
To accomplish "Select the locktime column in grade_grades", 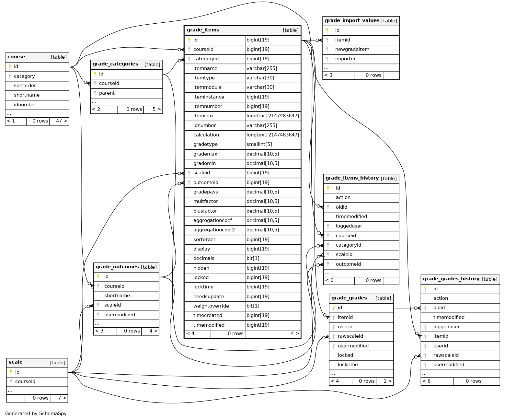I will (361, 365).
